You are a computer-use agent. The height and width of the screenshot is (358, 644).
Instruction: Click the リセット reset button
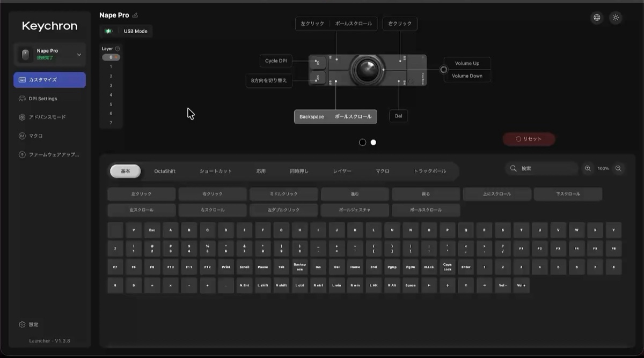[529, 139]
